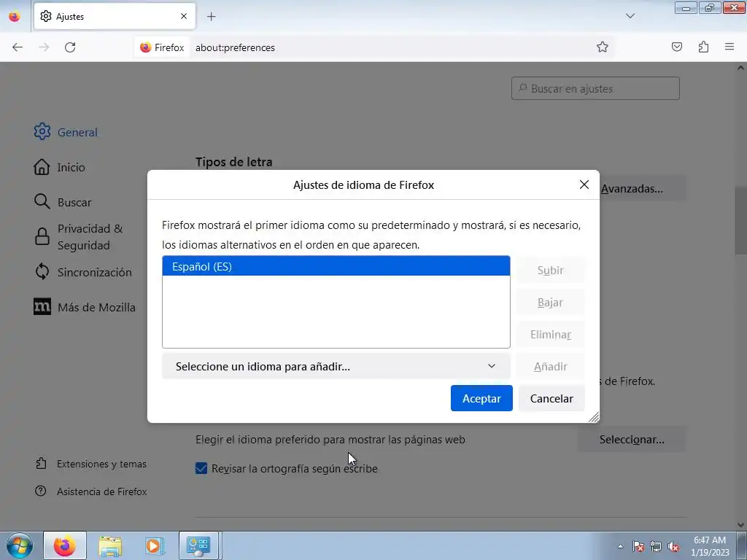The width and height of the screenshot is (747, 560).
Task: Close the Ajustes tab
Action: pyautogui.click(x=184, y=16)
